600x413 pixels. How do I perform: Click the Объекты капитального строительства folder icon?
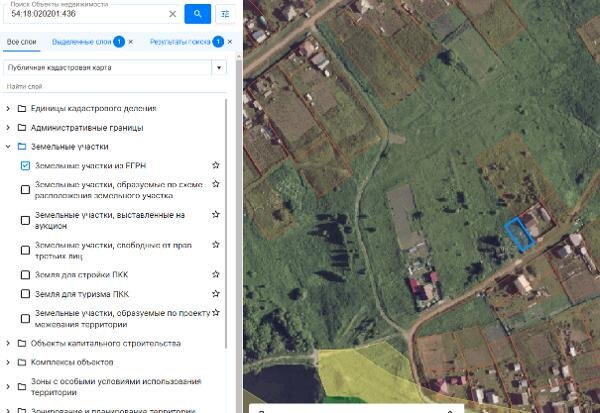pyautogui.click(x=22, y=343)
